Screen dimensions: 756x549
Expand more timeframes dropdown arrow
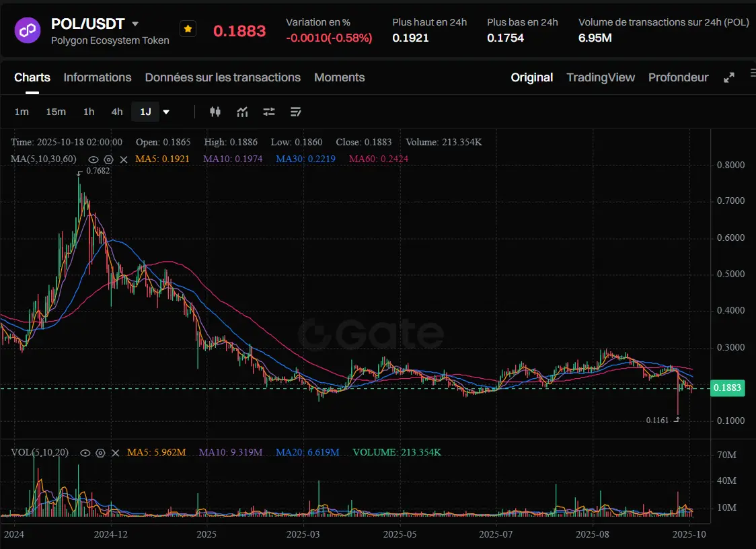(166, 112)
